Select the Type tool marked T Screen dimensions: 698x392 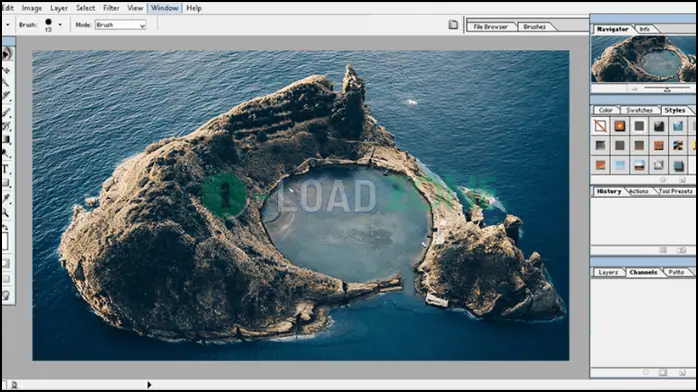click(x=6, y=169)
